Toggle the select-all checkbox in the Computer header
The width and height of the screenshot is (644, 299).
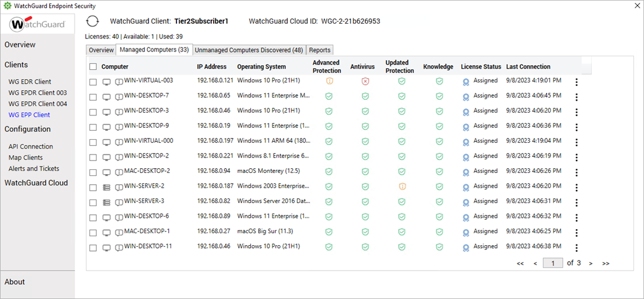[x=93, y=67]
